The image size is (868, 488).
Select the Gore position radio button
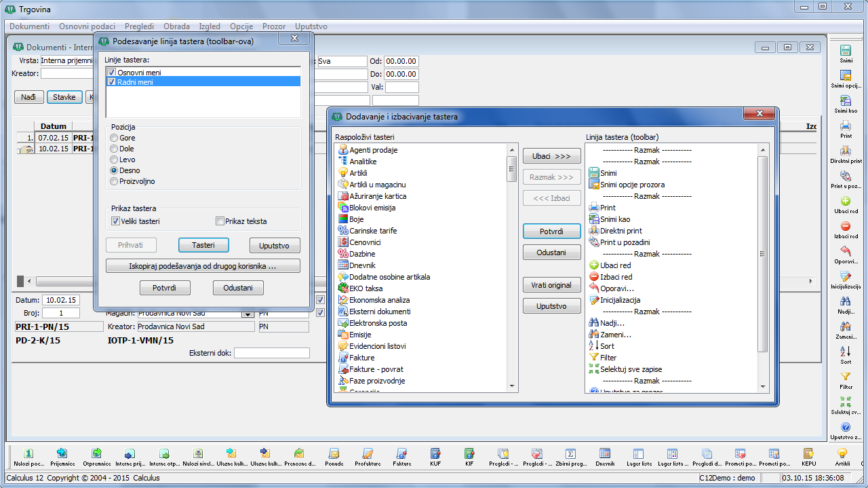click(114, 138)
